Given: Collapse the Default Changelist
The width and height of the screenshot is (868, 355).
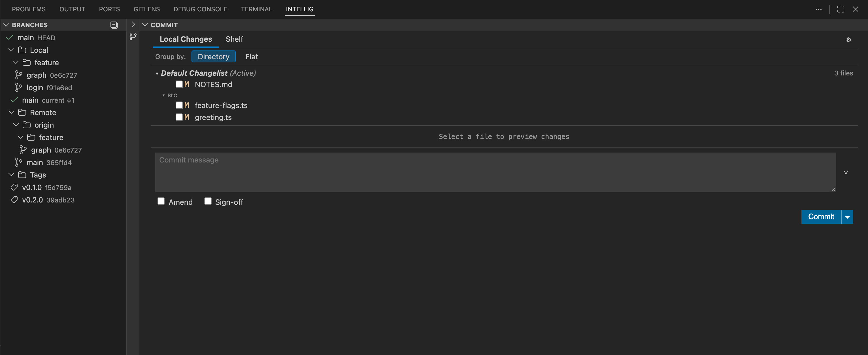Looking at the screenshot, I should pyautogui.click(x=157, y=73).
